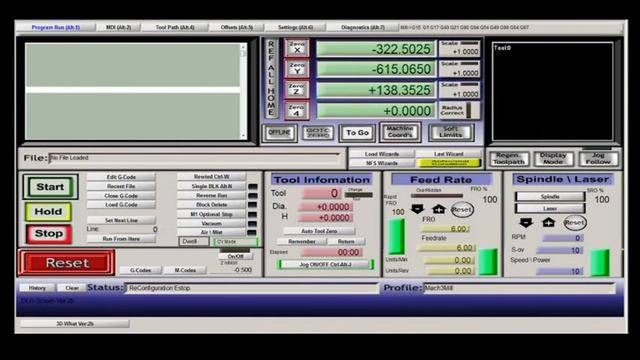Toggle Block Delete
Viewport: 640px width, 360px height.
pyautogui.click(x=211, y=204)
